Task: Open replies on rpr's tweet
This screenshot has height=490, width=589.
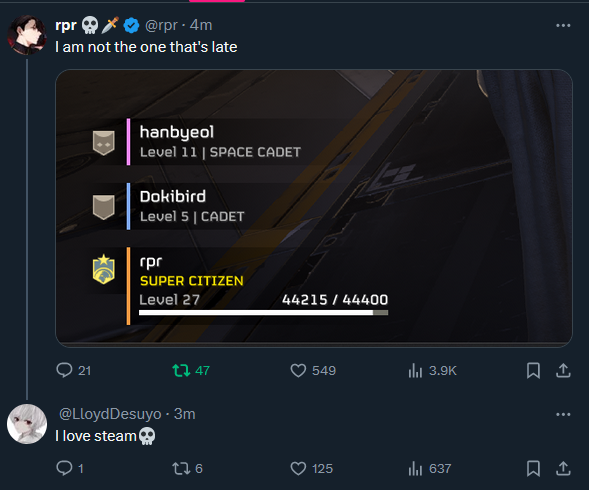Action: 73,371
